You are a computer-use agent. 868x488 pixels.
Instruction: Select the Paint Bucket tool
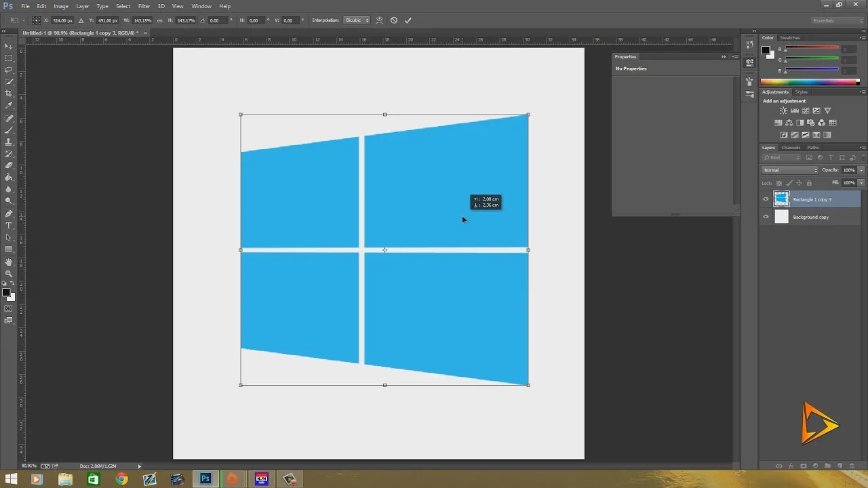click(9, 178)
